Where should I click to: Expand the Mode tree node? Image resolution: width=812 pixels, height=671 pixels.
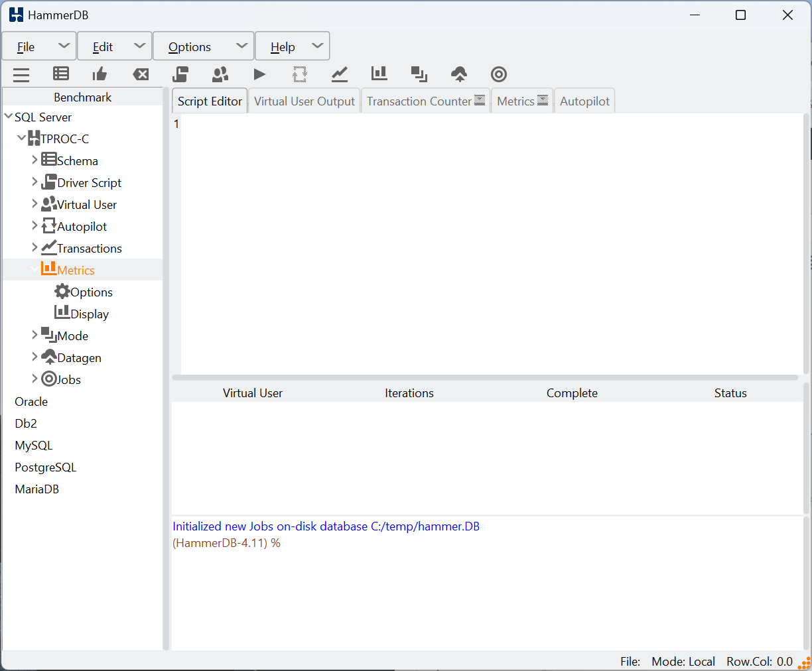(x=34, y=335)
